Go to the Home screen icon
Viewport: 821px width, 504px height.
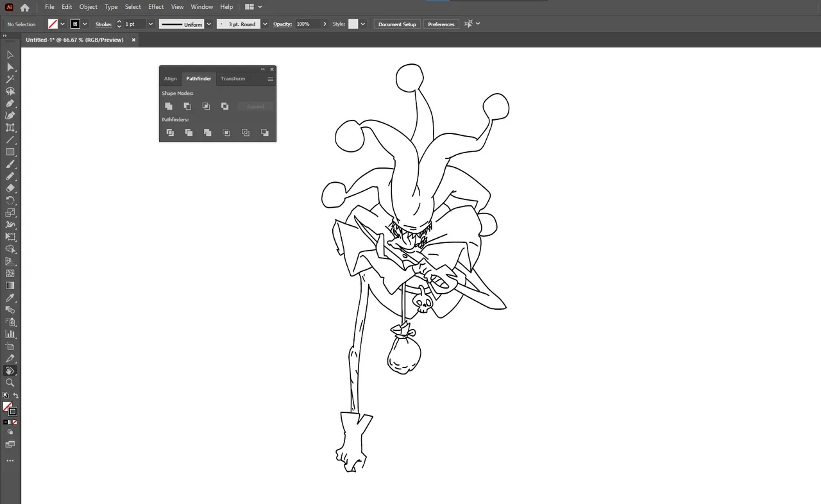pyautogui.click(x=24, y=8)
